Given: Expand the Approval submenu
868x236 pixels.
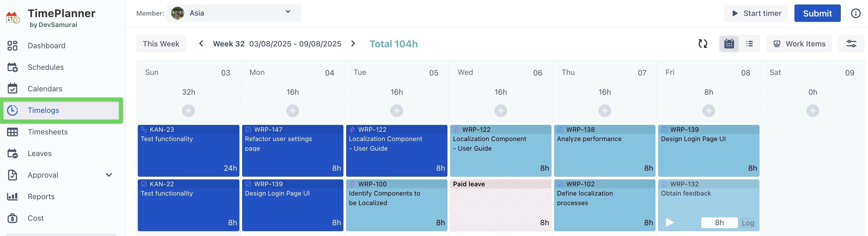Looking at the screenshot, I should click(109, 175).
